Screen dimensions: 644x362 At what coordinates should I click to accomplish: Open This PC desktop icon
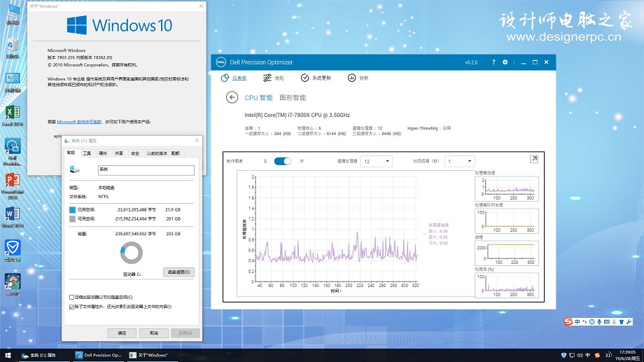13,14
